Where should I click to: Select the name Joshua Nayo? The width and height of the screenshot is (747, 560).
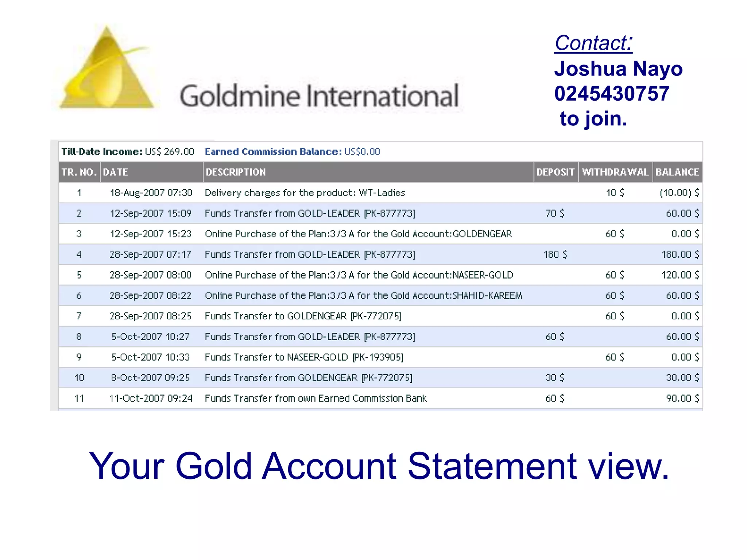point(618,69)
